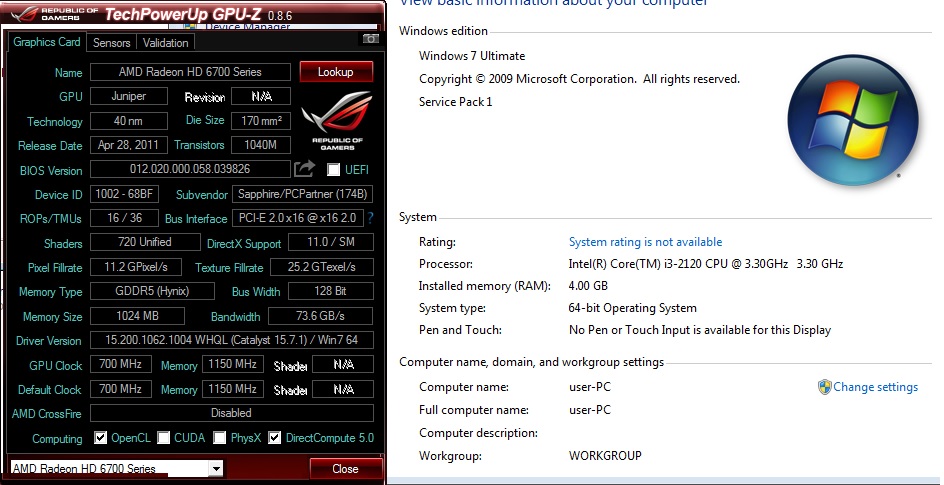The height and width of the screenshot is (485, 944).
Task: Click the ROG logo in GPU-Z title bar
Action: point(25,13)
